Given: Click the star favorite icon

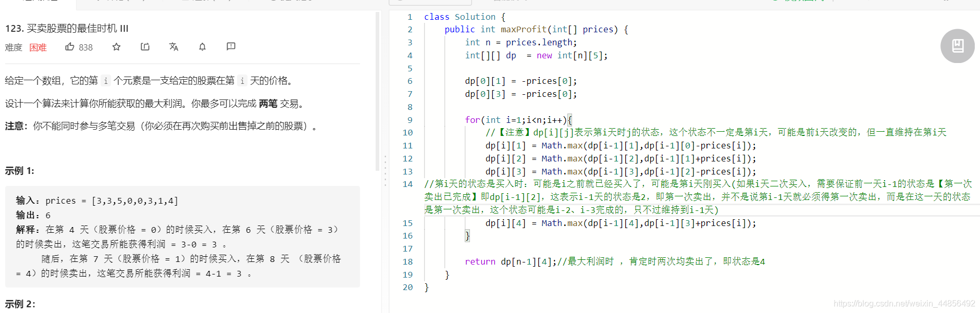Looking at the screenshot, I should point(116,47).
